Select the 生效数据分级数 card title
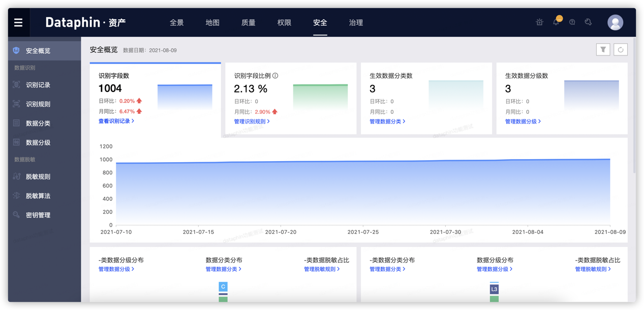Image resolution: width=644 pixels, height=310 pixels. [x=527, y=76]
